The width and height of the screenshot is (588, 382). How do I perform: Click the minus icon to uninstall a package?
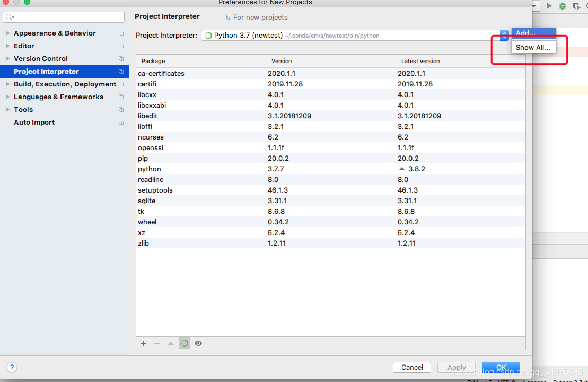tap(157, 343)
